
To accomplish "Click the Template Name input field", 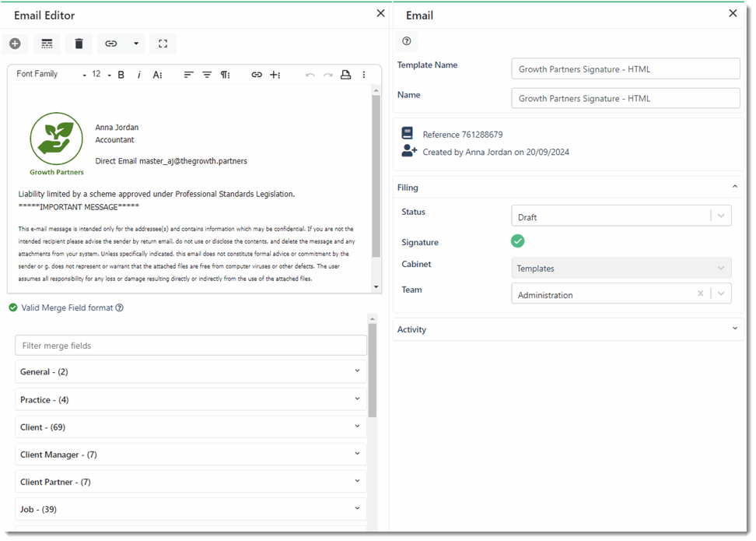I will (625, 69).
